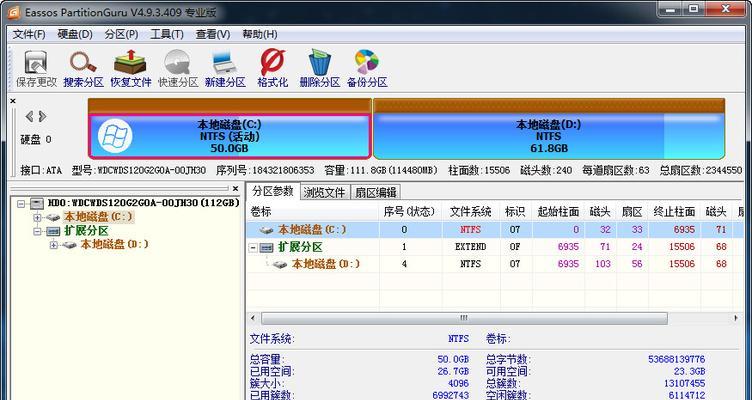Click the 卷标 column header
Screen dimensions: 752x400
[x=313, y=212]
